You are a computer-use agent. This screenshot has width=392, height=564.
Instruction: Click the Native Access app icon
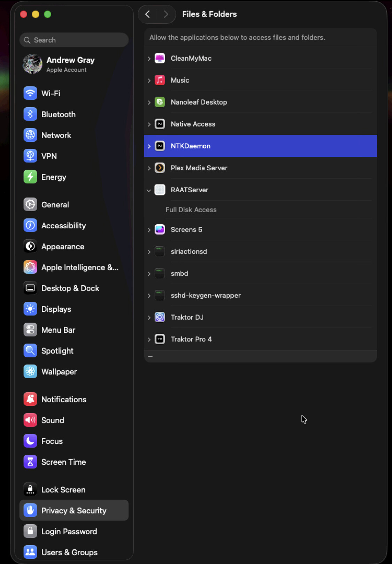[160, 124]
